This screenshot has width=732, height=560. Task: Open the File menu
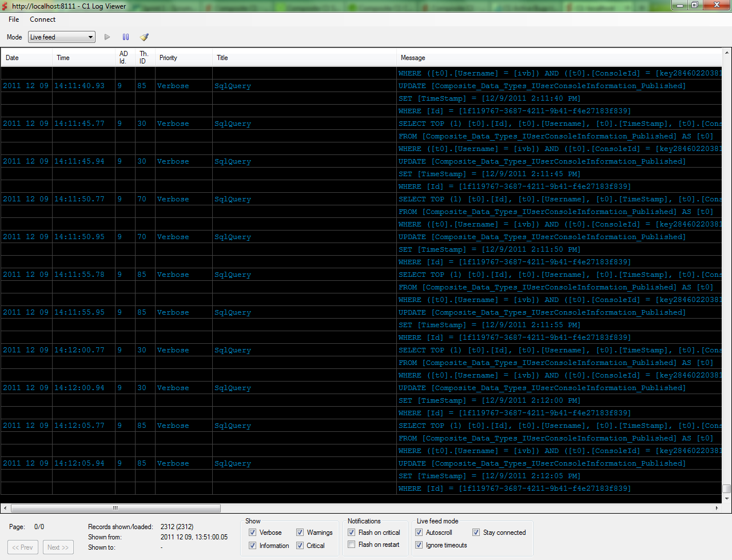coord(14,19)
